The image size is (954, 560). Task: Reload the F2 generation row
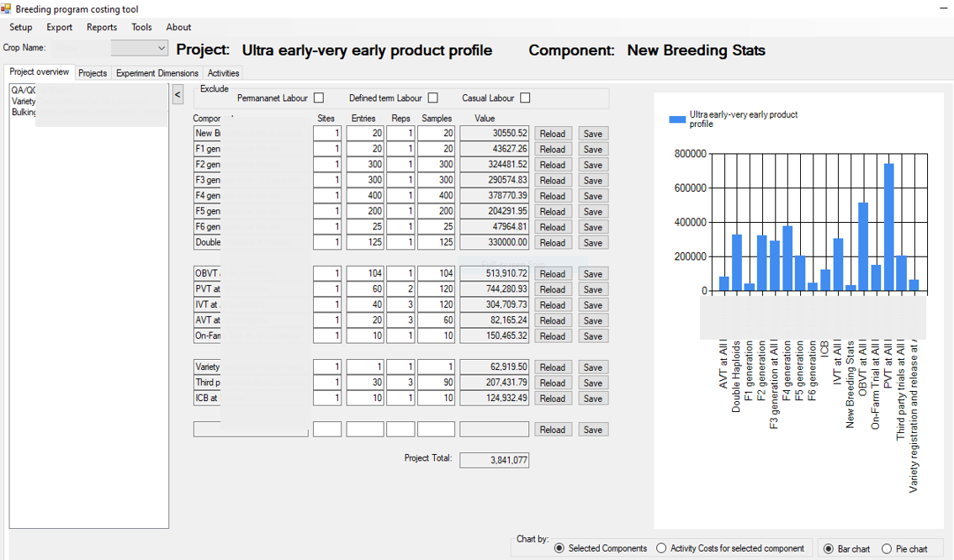553,165
